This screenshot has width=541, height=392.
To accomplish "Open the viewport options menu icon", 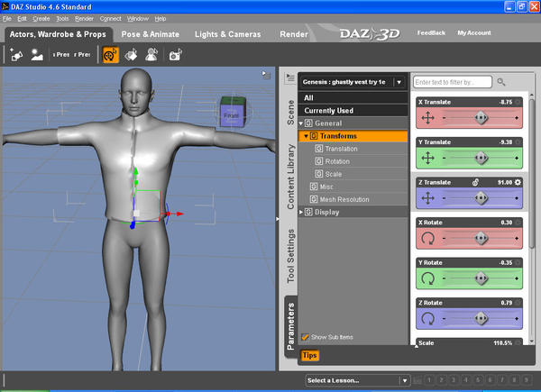I will 266,75.
